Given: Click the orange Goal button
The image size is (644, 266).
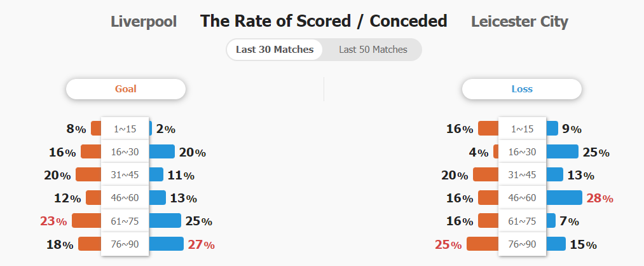Looking at the screenshot, I should 125,89.
